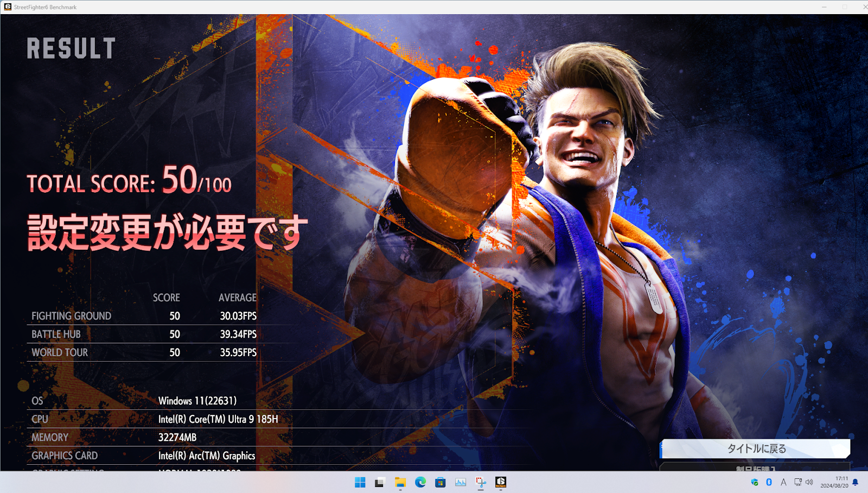This screenshot has height=493, width=868.
Task: Click the 設定変更が必要です message
Action: [168, 232]
